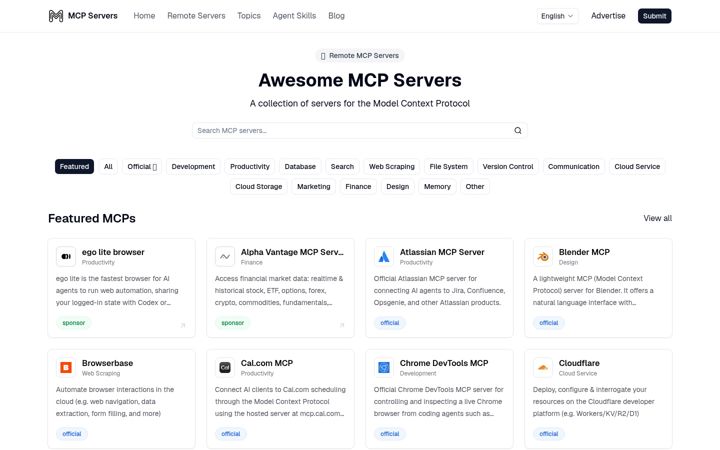Viewport: 720px width, 450px height.
Task: Filter by Marketing category
Action: click(314, 186)
